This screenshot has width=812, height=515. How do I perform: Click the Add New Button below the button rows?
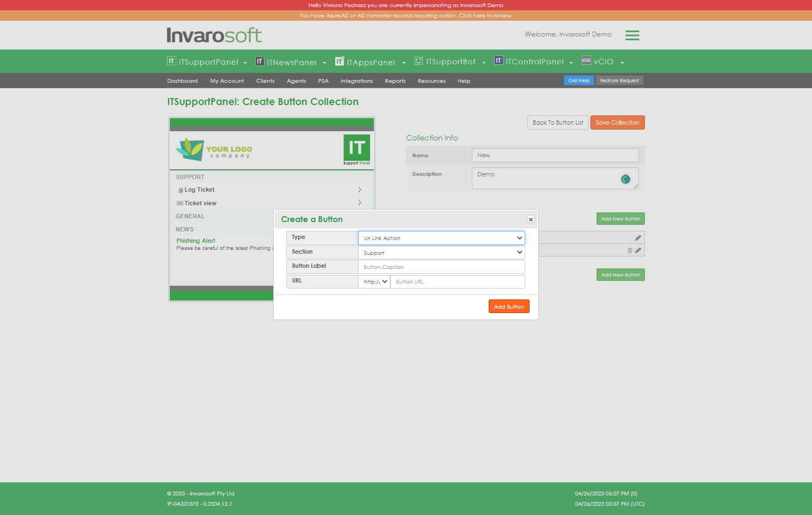point(620,275)
